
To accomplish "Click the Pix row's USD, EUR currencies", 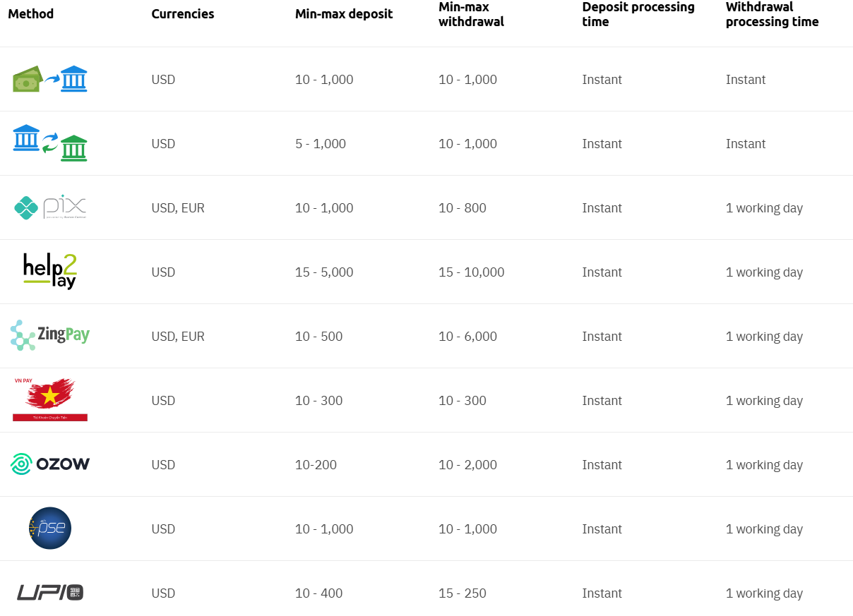I will pyautogui.click(x=177, y=208).
